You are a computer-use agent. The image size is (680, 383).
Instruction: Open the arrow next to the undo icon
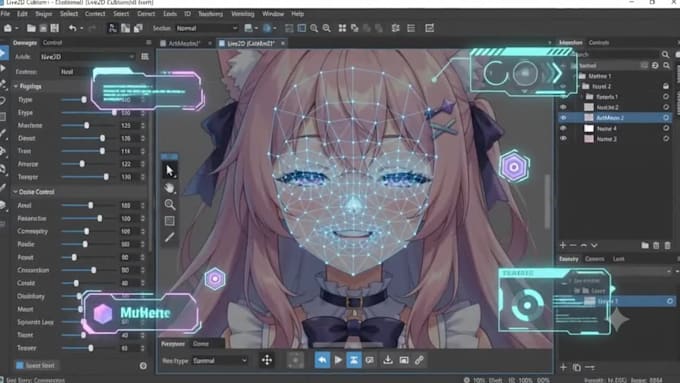click(81, 29)
